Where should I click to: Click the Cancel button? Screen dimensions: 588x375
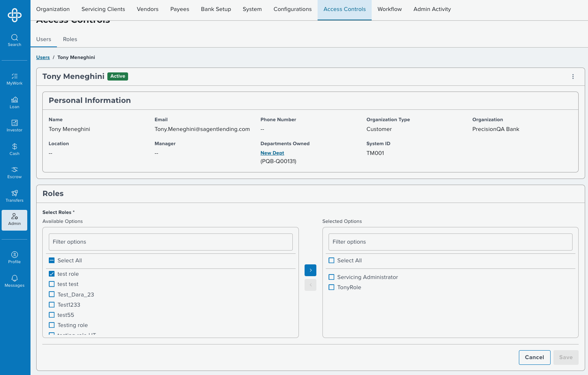click(534, 358)
